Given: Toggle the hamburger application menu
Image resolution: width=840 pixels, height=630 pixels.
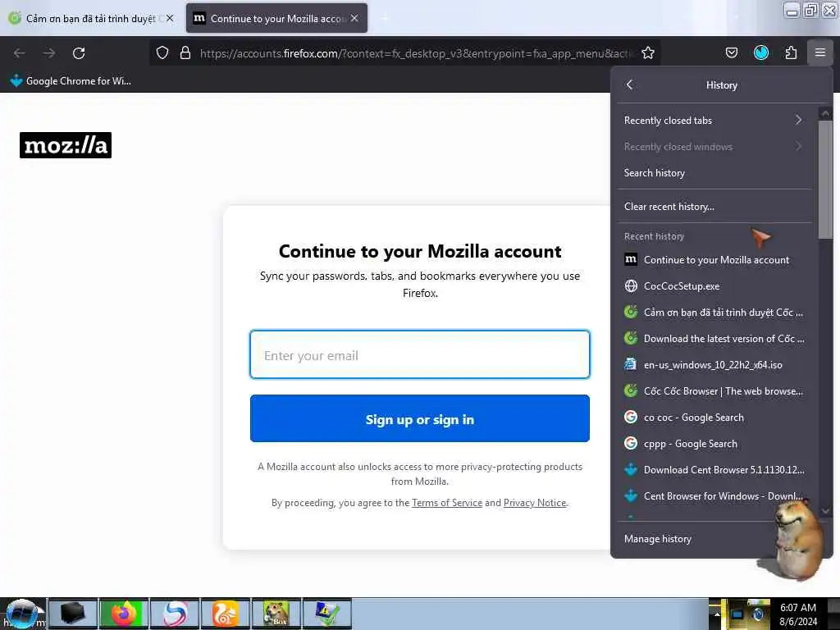Looking at the screenshot, I should point(820,53).
